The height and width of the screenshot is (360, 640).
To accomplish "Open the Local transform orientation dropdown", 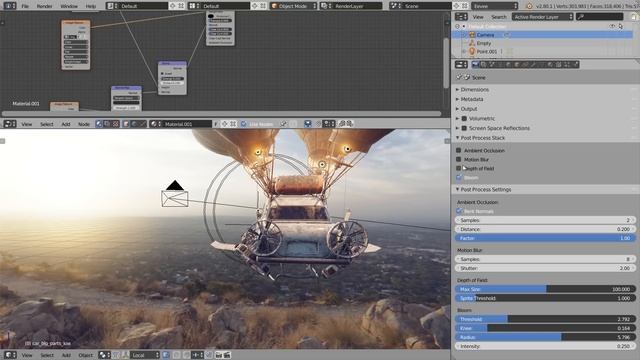I will (x=145, y=355).
